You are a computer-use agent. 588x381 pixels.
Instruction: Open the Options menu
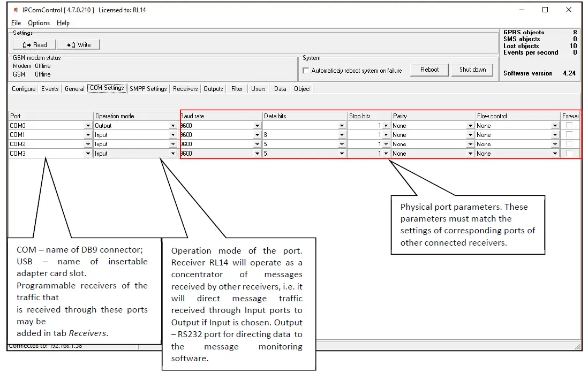[39, 23]
